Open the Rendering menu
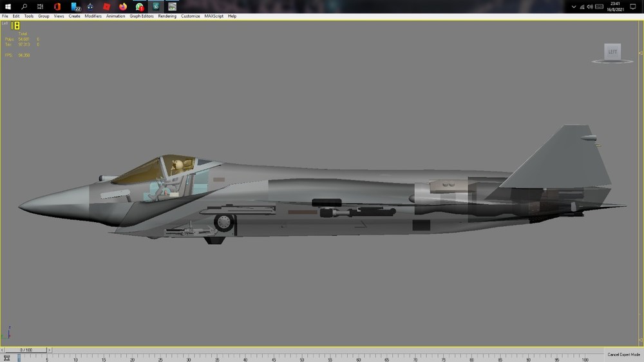This screenshot has width=644, height=362. [167, 16]
